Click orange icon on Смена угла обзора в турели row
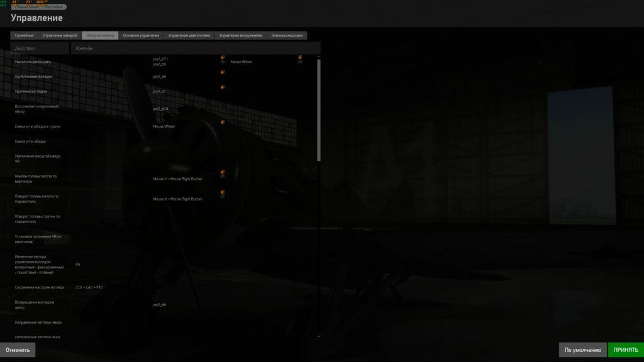Viewport: 644px width, 362px height. (223, 122)
